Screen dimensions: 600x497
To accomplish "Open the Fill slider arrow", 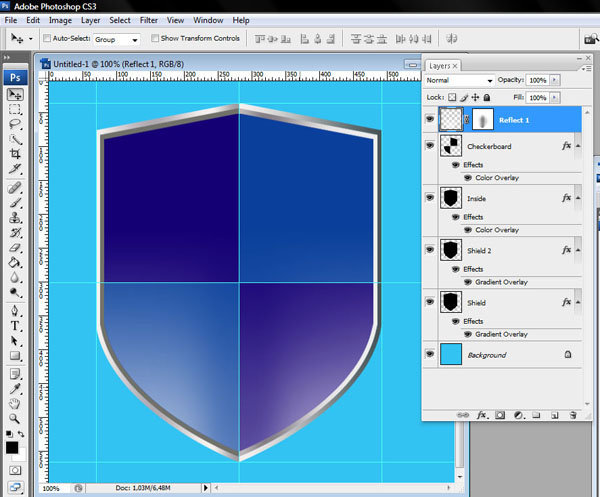I will pos(554,98).
